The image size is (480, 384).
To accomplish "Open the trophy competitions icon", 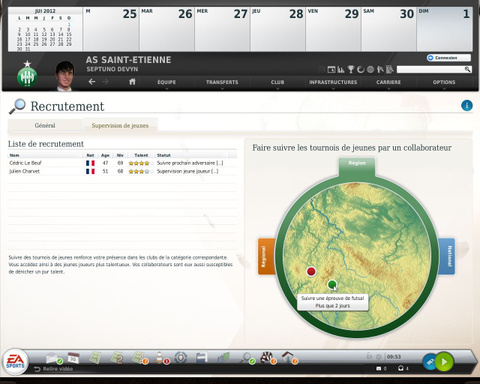I will coord(351,69).
